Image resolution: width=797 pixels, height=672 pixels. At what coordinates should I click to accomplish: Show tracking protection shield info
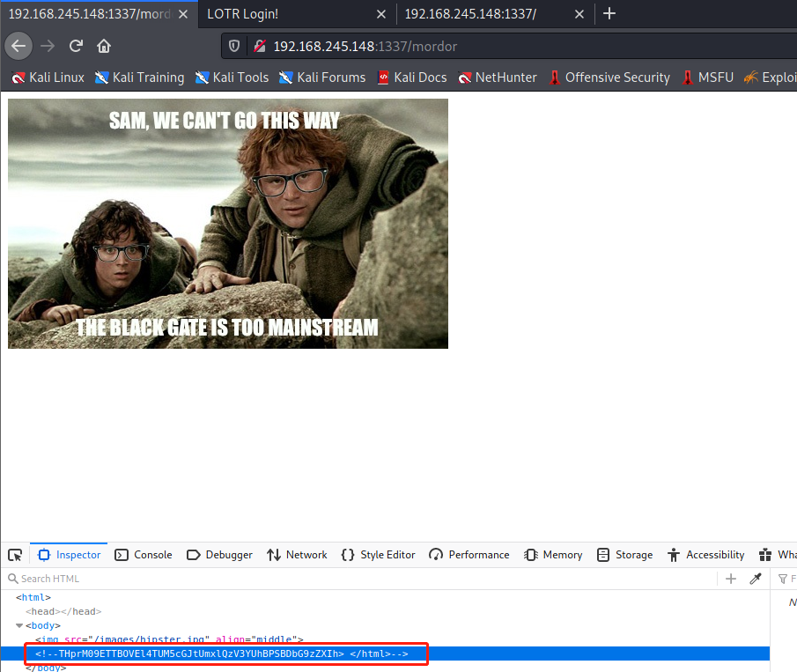click(234, 47)
